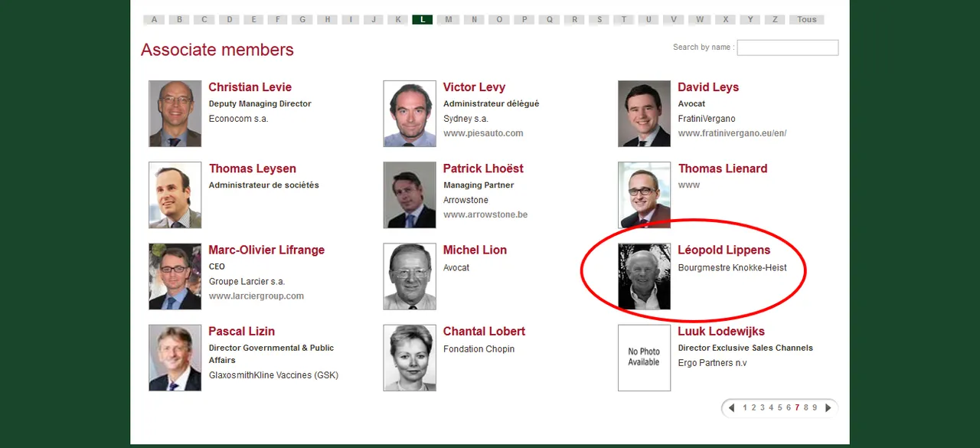Filter members by letter S
The height and width of the screenshot is (448, 980).
pos(599,20)
